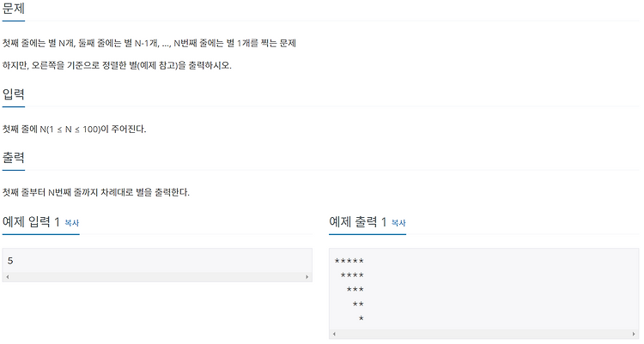Click the five-star first line of sample output
The image size is (644, 344).
coord(349,261)
